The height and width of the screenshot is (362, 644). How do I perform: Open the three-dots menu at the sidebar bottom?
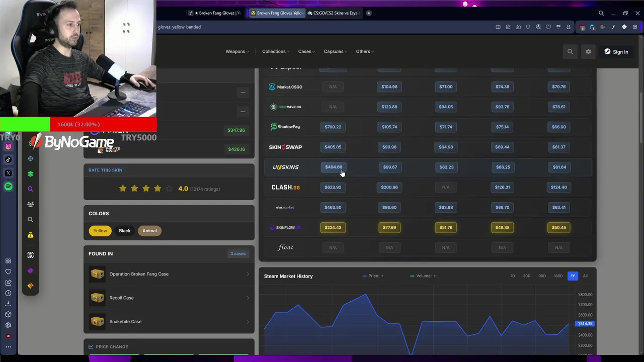pyautogui.click(x=8, y=347)
